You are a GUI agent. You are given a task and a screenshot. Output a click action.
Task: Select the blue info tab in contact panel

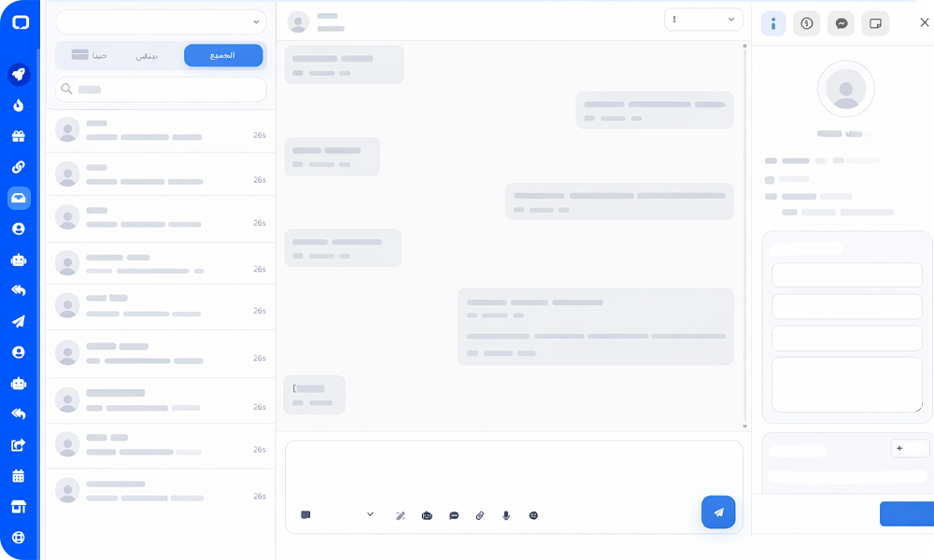[x=773, y=23]
